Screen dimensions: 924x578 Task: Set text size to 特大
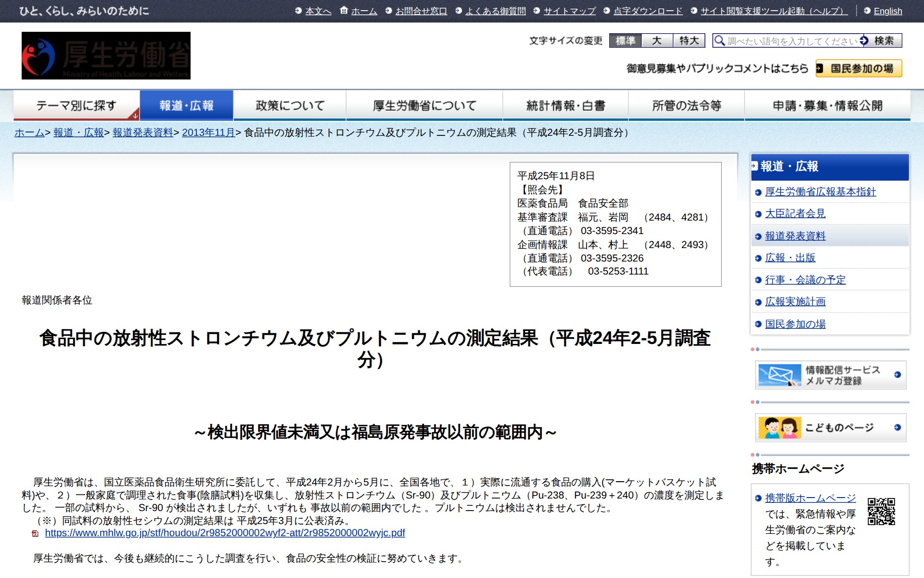688,41
